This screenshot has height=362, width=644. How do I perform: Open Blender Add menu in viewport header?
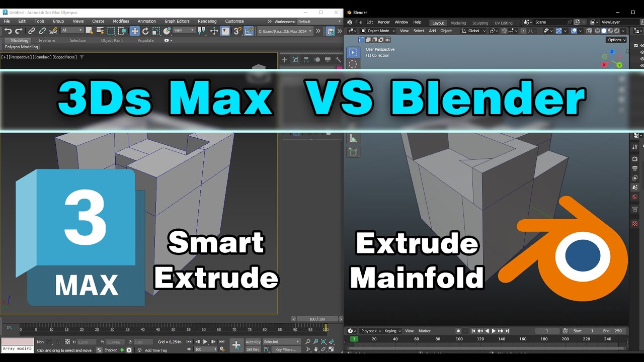pos(432,31)
